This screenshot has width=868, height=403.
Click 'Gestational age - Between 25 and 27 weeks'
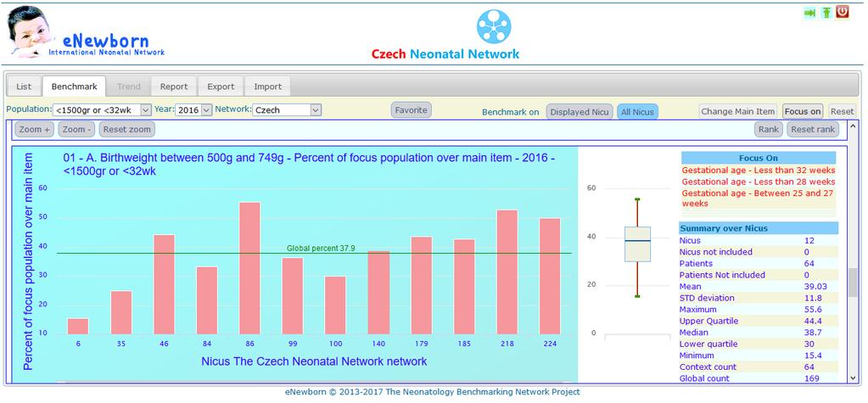(759, 199)
